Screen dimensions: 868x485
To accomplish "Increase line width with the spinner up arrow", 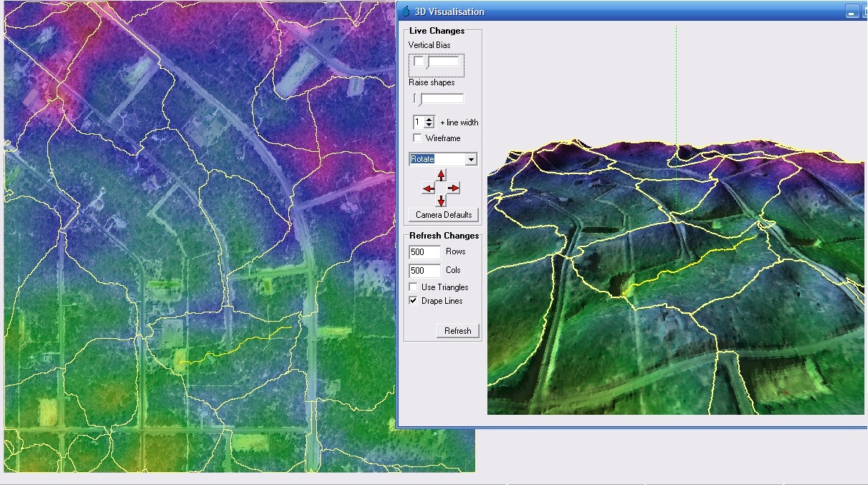I will tap(429, 120).
